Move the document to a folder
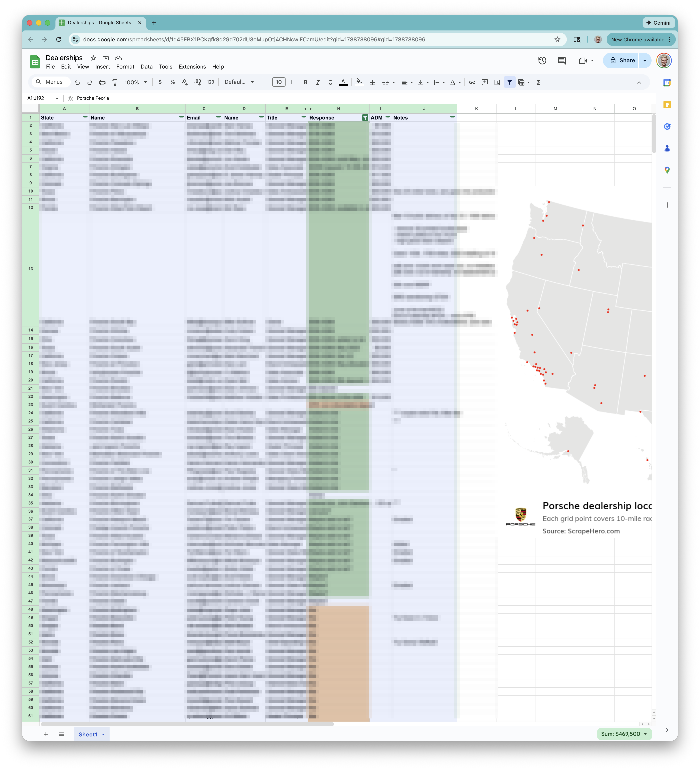 [106, 58]
